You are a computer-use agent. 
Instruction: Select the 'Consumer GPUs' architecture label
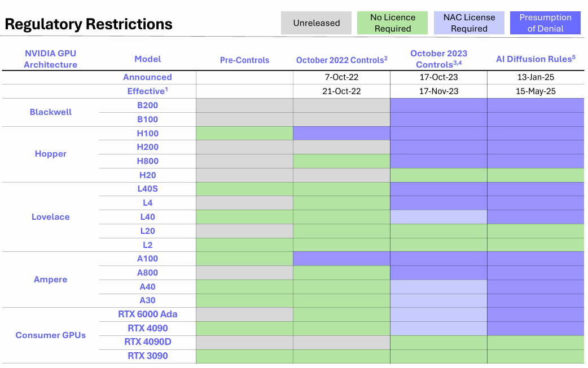pyautogui.click(x=51, y=335)
